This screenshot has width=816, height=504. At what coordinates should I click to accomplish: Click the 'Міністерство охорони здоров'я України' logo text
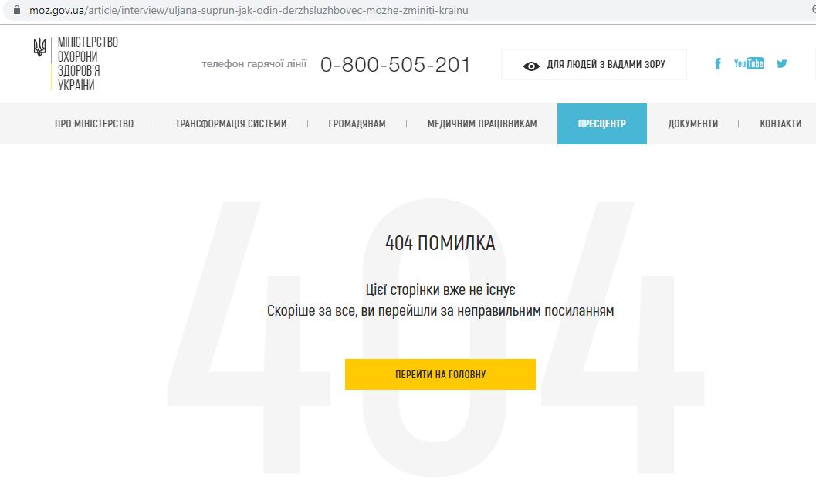(x=87, y=63)
